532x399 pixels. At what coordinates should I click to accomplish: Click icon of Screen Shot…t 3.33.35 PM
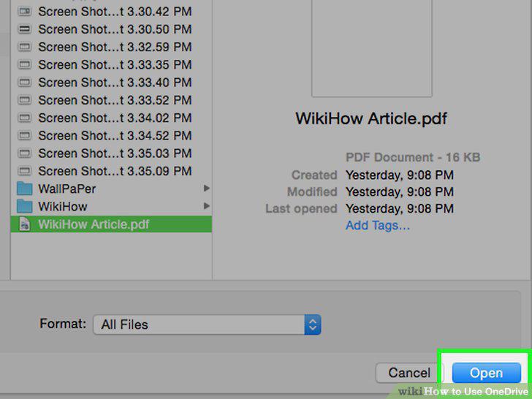coord(24,64)
